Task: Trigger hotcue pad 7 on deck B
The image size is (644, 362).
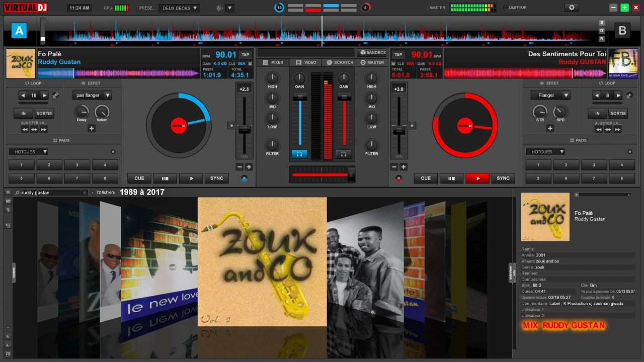Action: tap(594, 178)
